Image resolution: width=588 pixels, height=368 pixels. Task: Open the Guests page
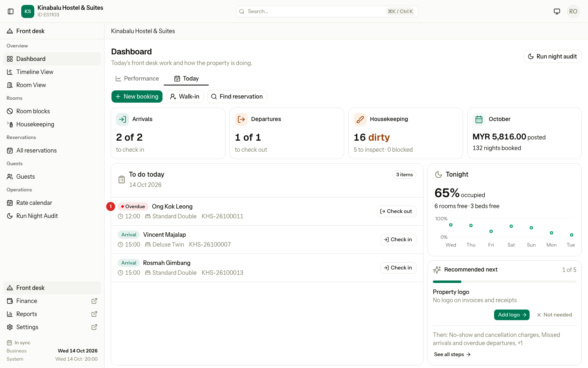click(x=52, y=177)
